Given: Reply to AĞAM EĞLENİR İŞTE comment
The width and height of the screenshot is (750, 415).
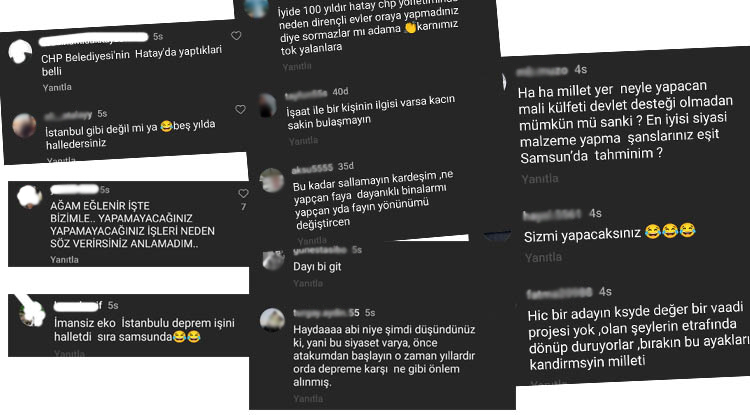Looking at the screenshot, I should click(64, 260).
